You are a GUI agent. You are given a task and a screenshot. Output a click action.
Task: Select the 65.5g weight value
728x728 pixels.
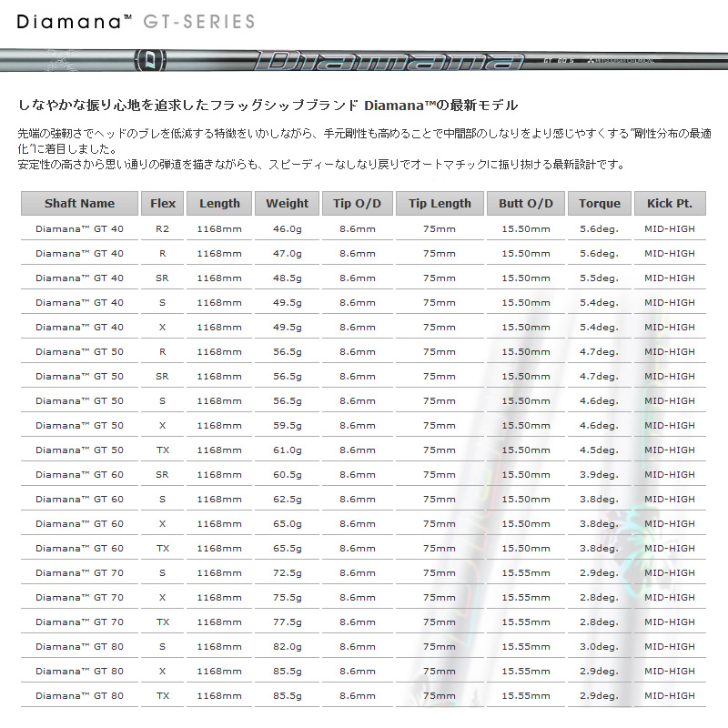288,549
